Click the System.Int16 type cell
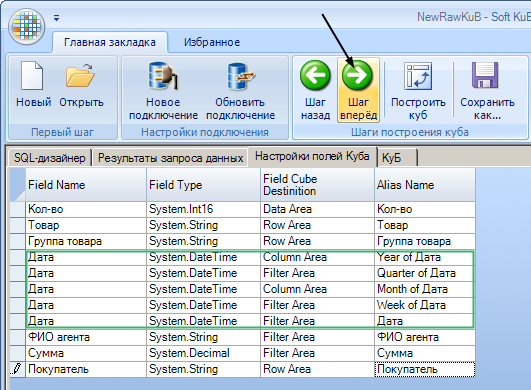The height and width of the screenshot is (390, 531). 204,209
